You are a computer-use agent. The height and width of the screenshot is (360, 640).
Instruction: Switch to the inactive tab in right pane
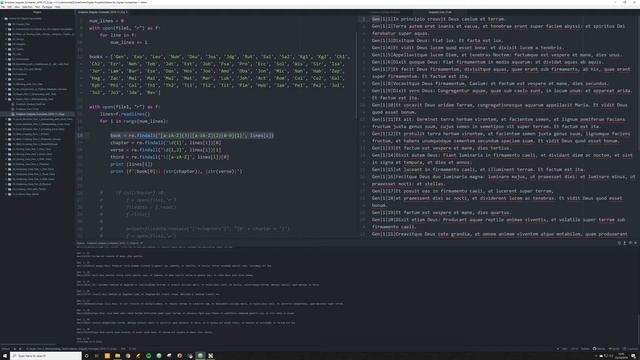(x=385, y=12)
